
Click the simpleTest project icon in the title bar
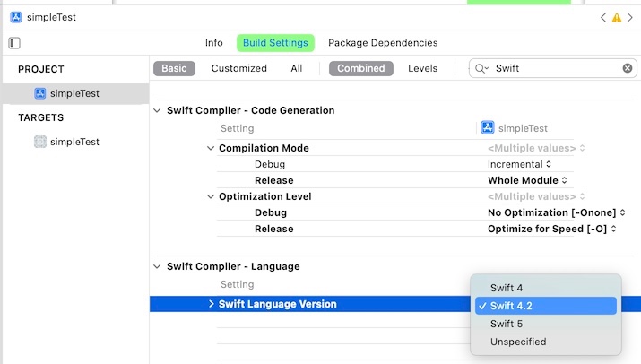(x=16, y=17)
